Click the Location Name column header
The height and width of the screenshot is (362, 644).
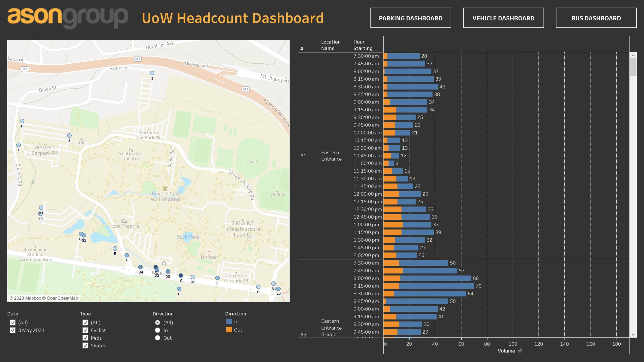pos(331,45)
